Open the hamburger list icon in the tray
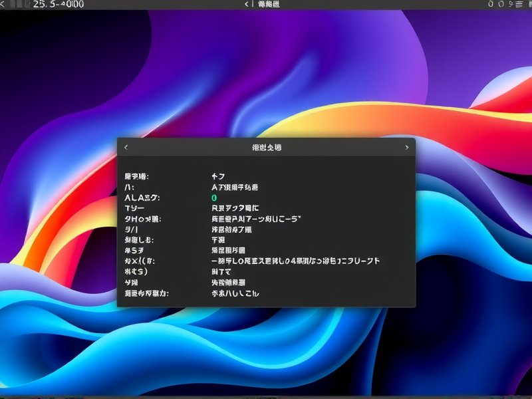The image size is (532, 399). (x=519, y=5)
